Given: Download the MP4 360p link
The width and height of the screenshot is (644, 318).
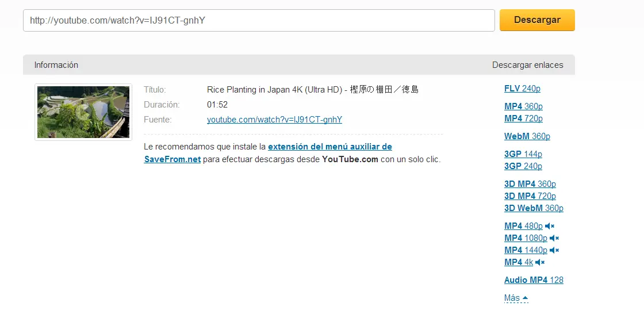Looking at the screenshot, I should pyautogui.click(x=523, y=106).
